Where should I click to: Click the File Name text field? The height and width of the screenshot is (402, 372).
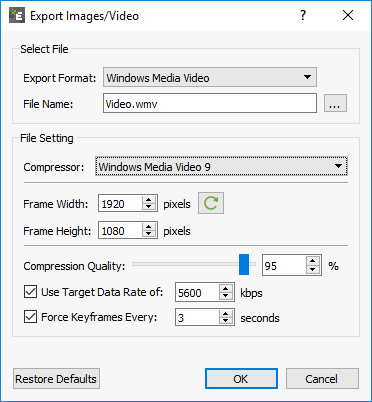pyautogui.click(x=210, y=103)
